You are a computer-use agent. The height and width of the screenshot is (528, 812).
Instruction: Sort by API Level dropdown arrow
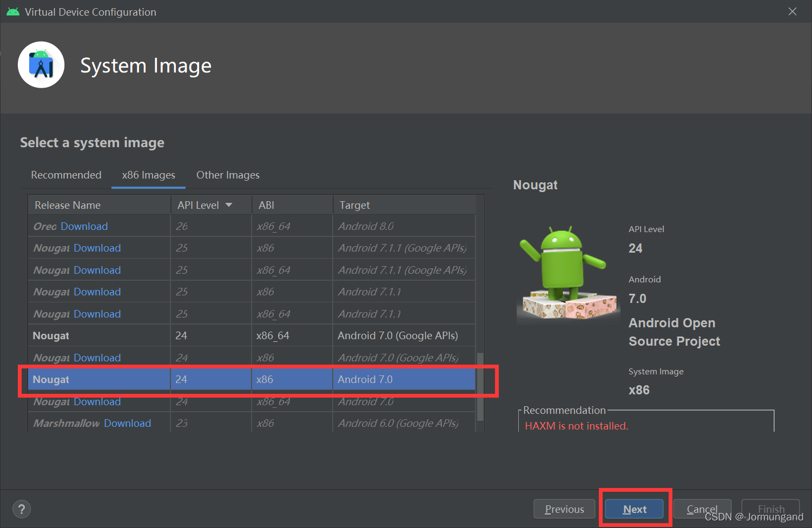[x=229, y=205]
